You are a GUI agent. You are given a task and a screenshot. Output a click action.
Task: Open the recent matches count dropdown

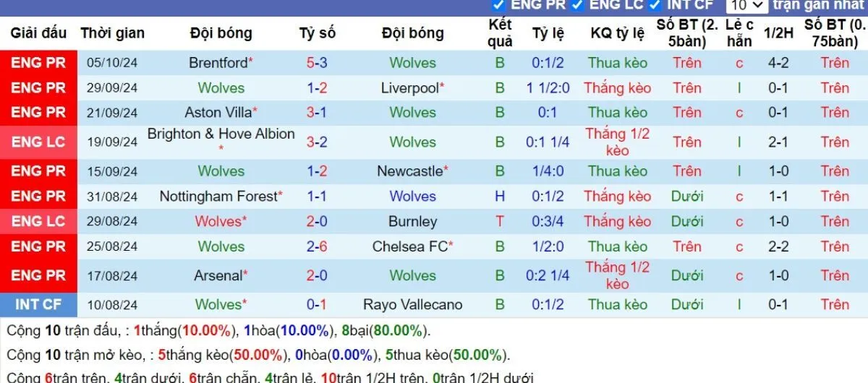[x=746, y=5]
